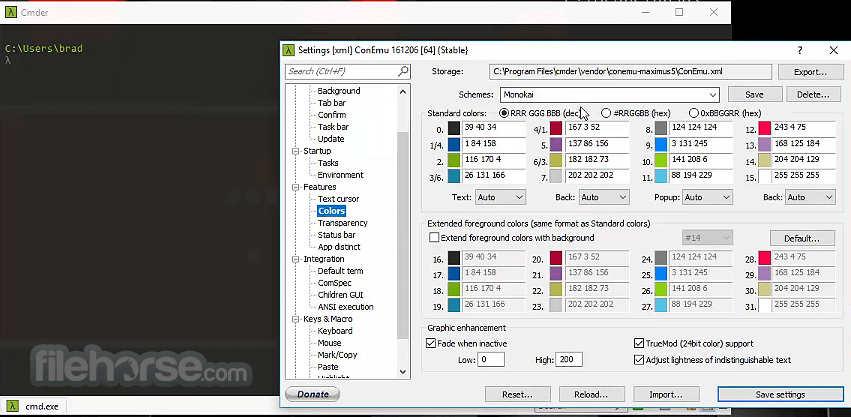Collapse the Keys & Macro tree node

coord(296,319)
